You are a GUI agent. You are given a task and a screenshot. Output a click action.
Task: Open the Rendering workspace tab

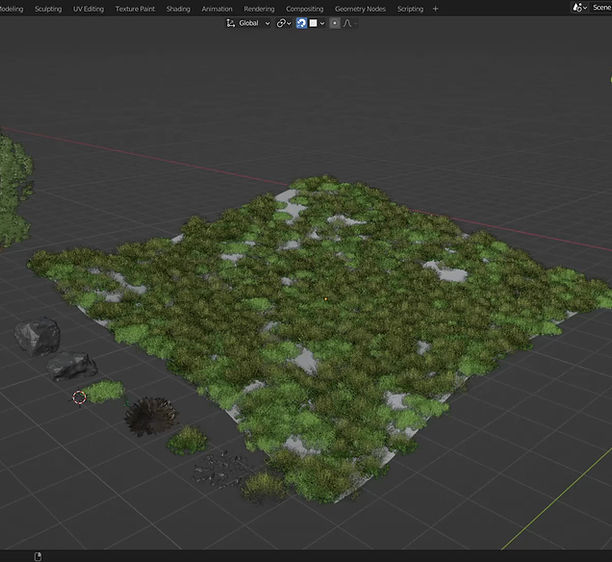point(259,9)
